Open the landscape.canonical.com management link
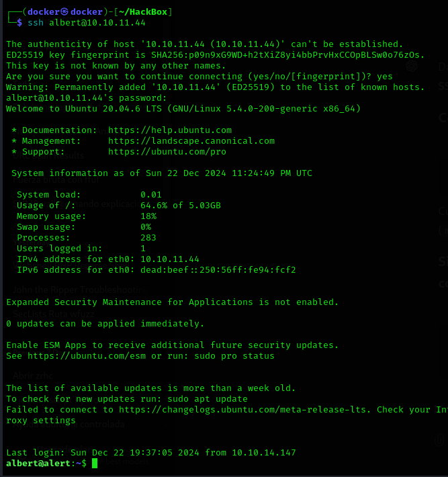The height and width of the screenshot is (477, 448). click(x=191, y=141)
